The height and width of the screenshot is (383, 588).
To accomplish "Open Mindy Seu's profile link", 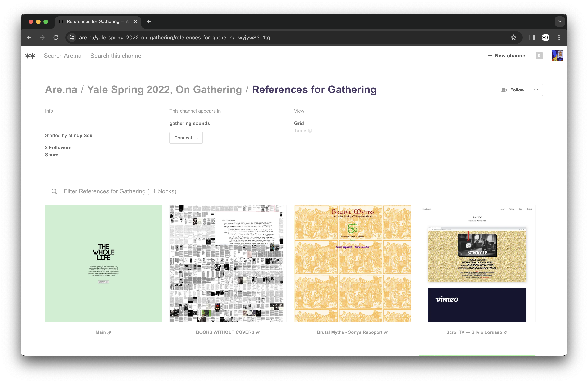I will click(x=80, y=135).
